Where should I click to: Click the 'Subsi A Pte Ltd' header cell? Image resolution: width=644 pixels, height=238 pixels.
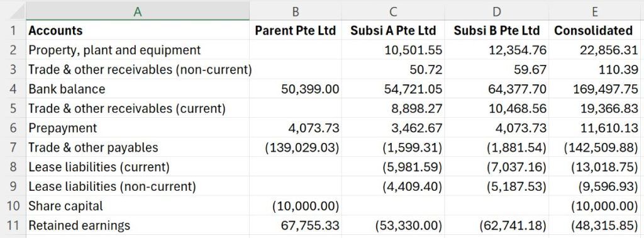(393, 30)
